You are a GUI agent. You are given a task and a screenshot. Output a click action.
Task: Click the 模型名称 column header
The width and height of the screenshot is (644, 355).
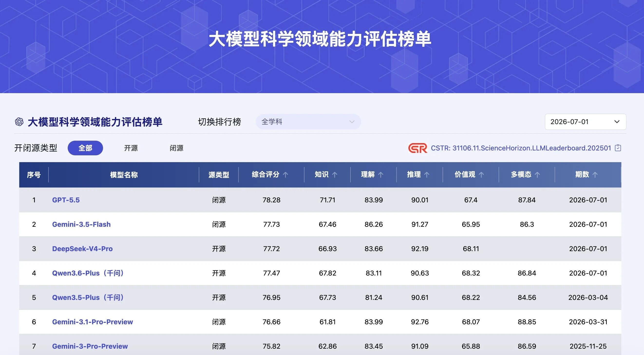click(x=124, y=175)
